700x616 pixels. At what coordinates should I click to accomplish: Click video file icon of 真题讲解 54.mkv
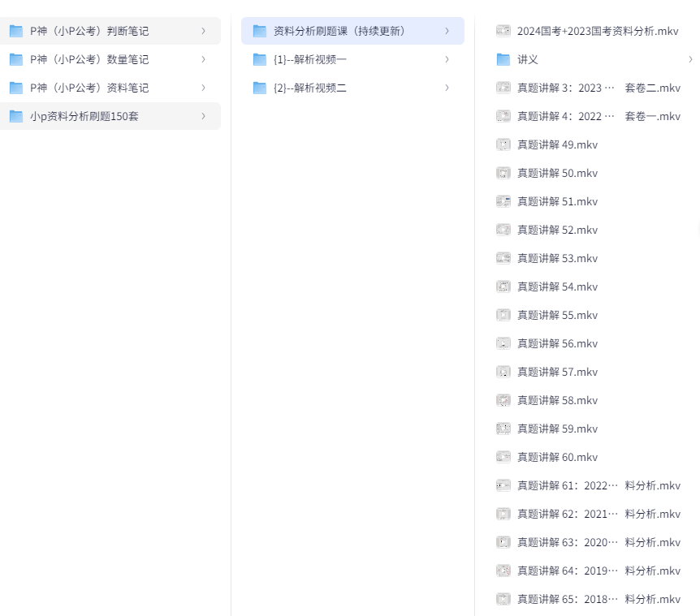click(x=503, y=286)
